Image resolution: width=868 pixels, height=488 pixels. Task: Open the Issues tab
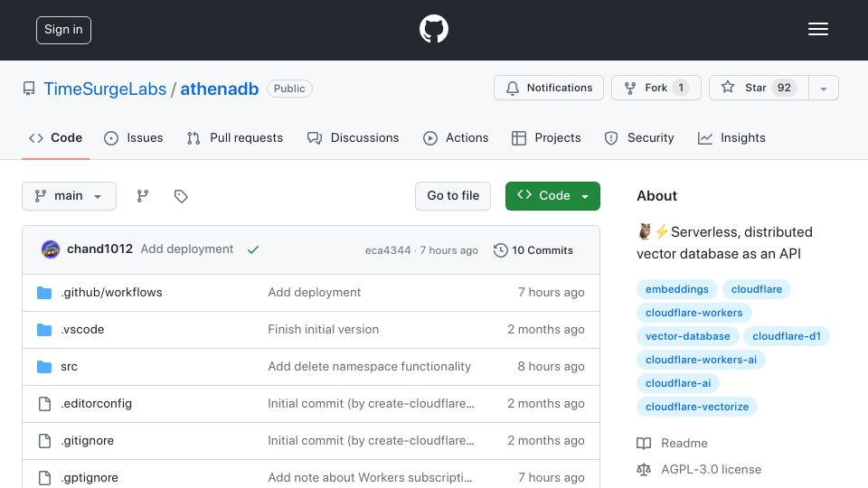134,137
